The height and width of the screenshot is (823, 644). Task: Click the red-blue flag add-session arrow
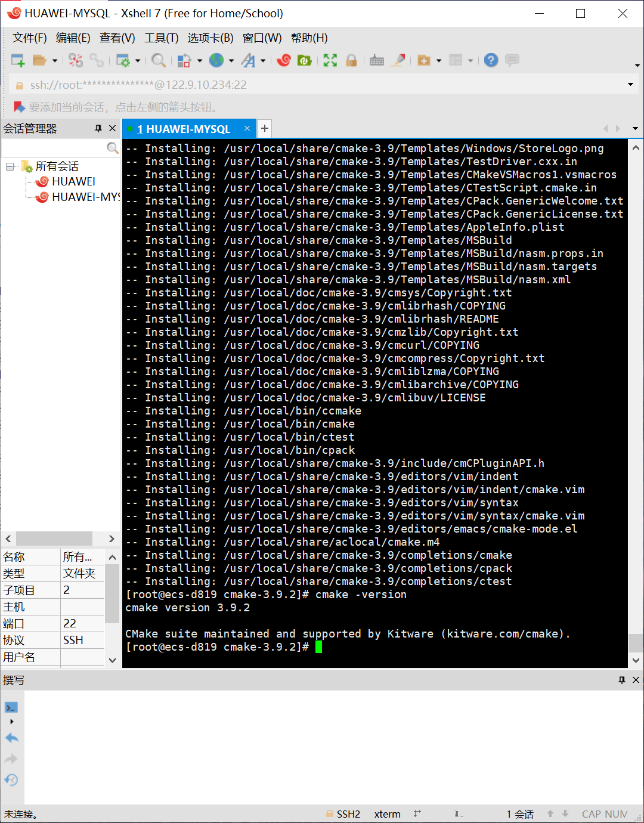point(19,107)
